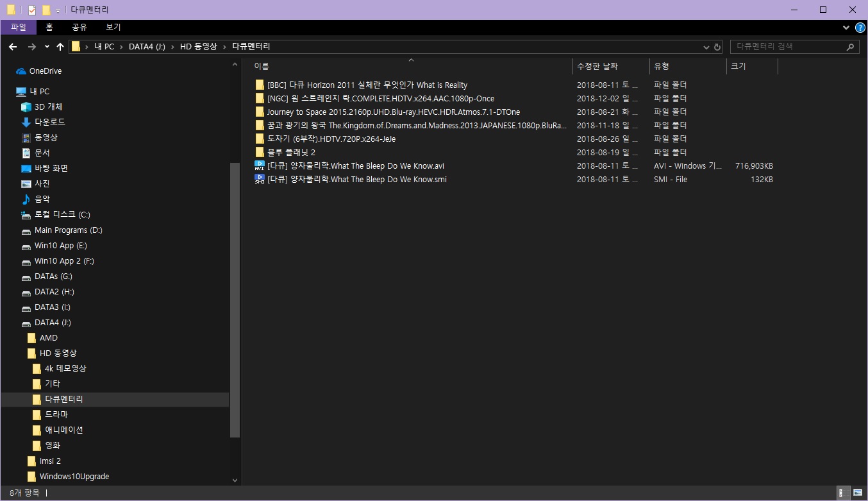Viewport: 868px width, 501px height.
Task: Click the OneDrive cloud icon in sidebar
Action: point(21,71)
